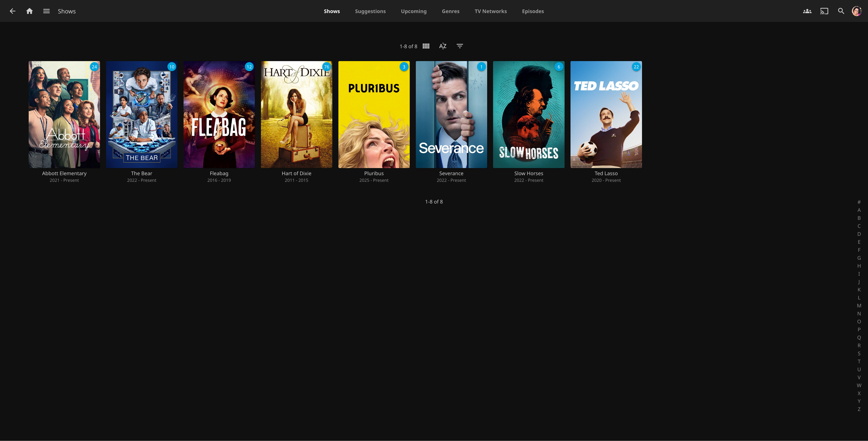Open the Severance poster
Viewport: 868px width, 441px height.
coord(451,115)
